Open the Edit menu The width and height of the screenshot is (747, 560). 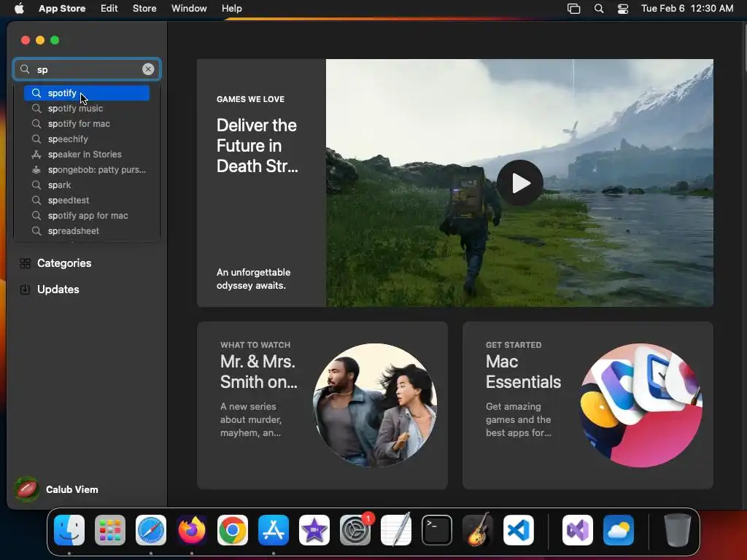(109, 9)
